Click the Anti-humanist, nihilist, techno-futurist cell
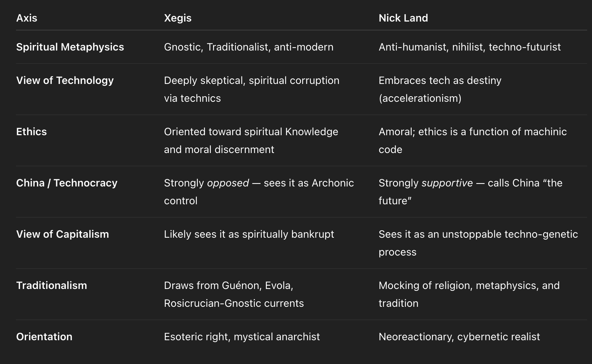 point(470,47)
